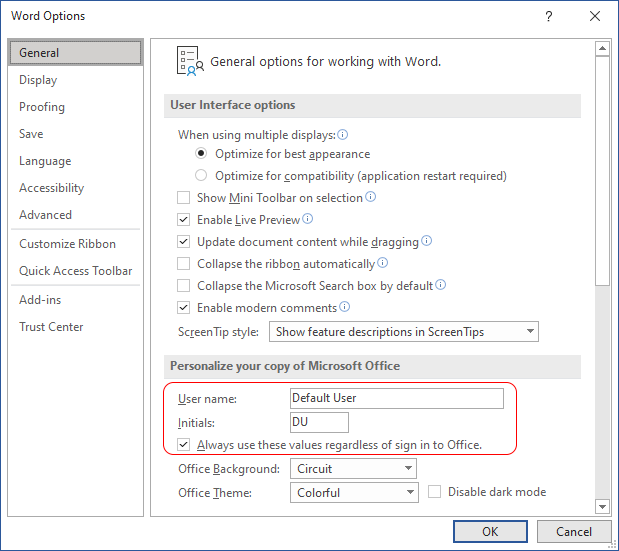Viewport: 619px width, 551px height.
Task: Toggle Disable dark mode checkbox
Action: point(435,492)
